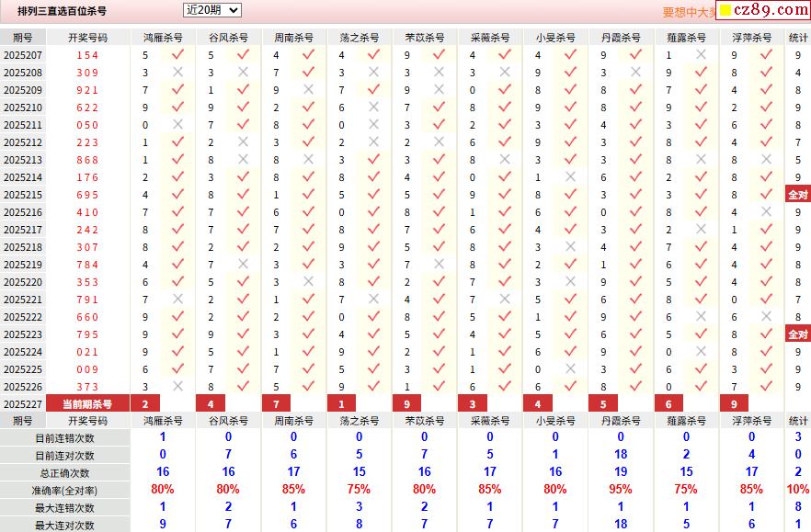Click the 最大连错次数 row label

pos(64,508)
